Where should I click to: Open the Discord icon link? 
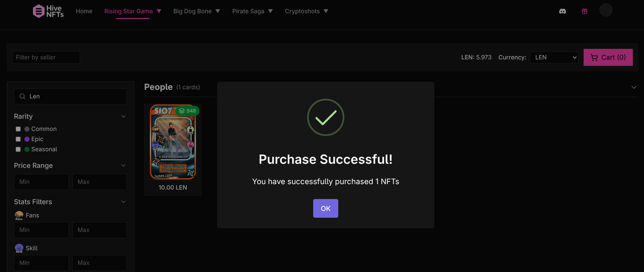(x=562, y=11)
